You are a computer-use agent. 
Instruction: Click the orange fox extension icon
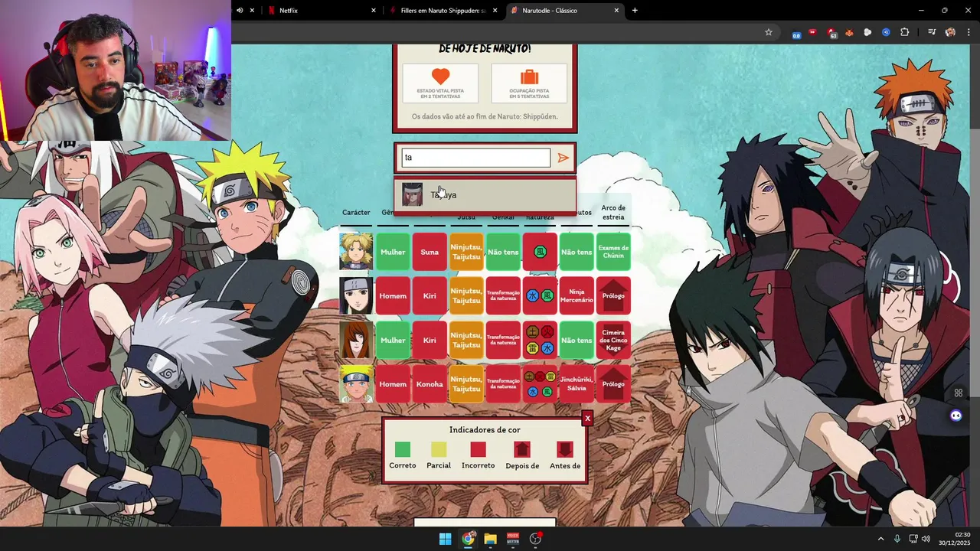tap(849, 32)
